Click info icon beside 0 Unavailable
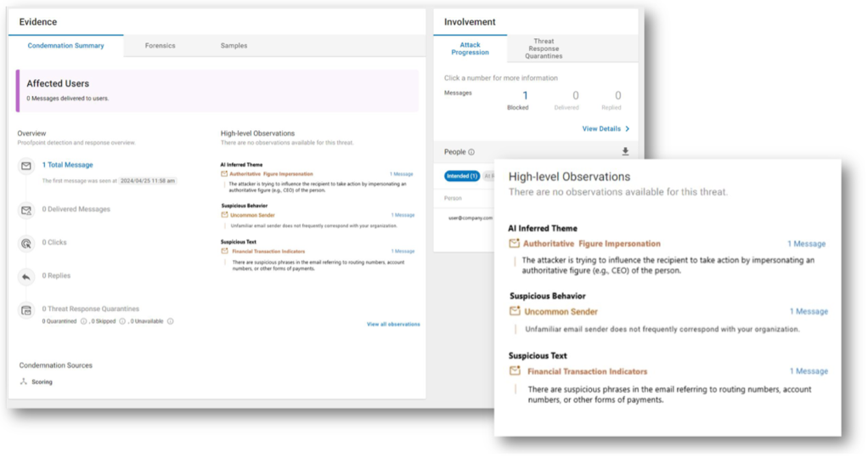This screenshot has width=868, height=458. pos(171,321)
